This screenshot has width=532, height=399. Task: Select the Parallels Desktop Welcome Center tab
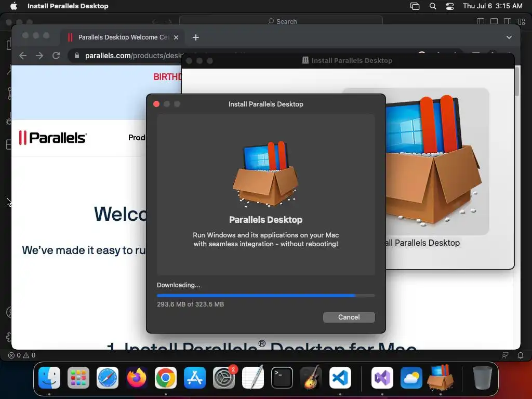[x=123, y=37]
